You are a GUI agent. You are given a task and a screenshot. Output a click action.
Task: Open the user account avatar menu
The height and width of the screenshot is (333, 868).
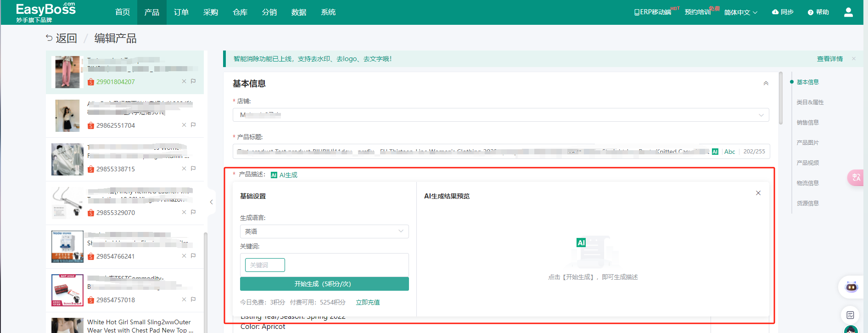pos(848,12)
